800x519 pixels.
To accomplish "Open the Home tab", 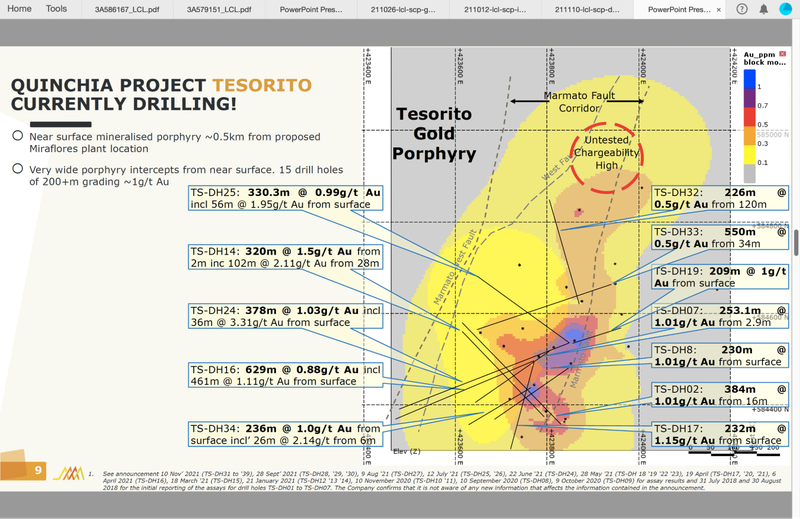I will [x=19, y=9].
